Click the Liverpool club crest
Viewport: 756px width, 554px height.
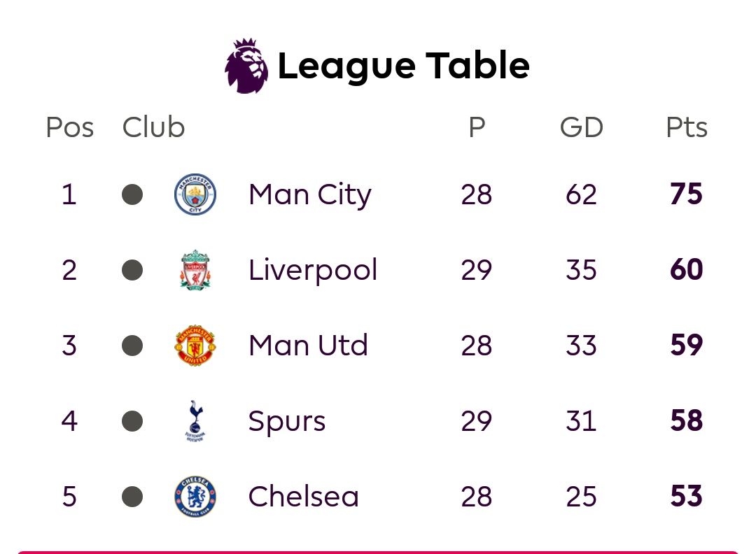coord(195,270)
